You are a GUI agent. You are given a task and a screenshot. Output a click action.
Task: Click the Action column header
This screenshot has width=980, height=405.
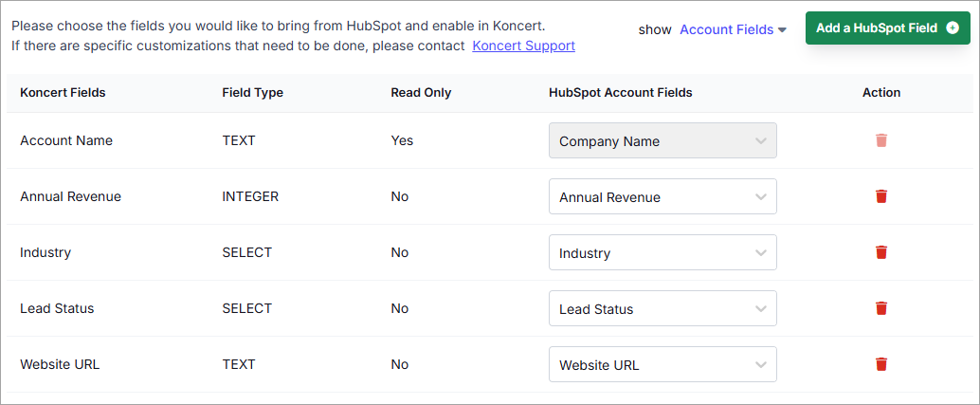(x=881, y=93)
